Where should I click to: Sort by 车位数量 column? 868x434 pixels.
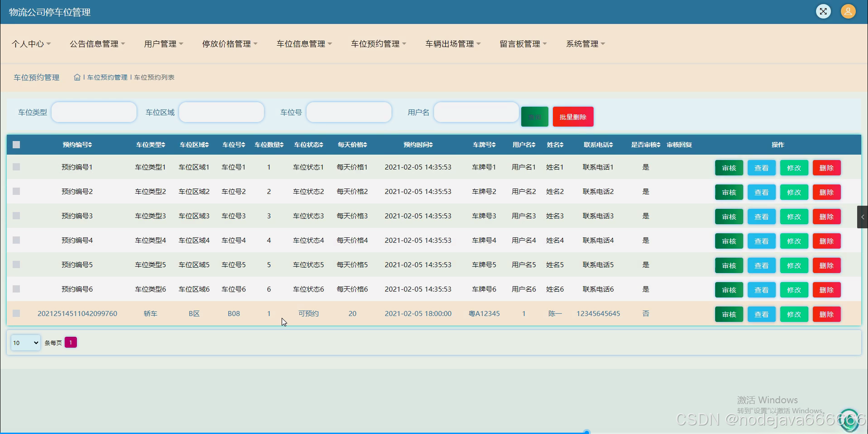point(269,145)
